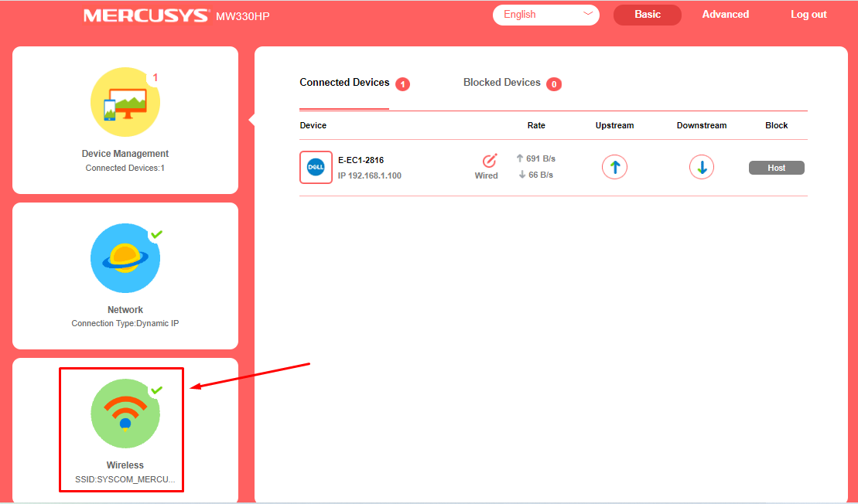The image size is (858, 504).
Task: Open the Wireless Wi-Fi signal icon
Action: [x=125, y=414]
